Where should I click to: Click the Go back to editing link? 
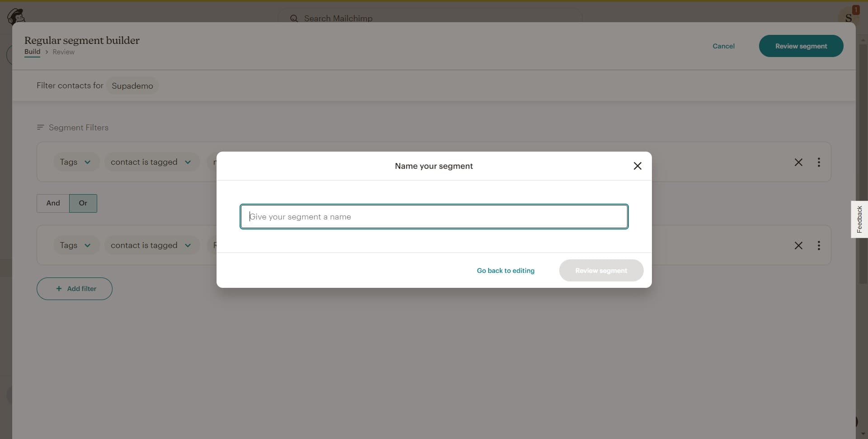505,270
